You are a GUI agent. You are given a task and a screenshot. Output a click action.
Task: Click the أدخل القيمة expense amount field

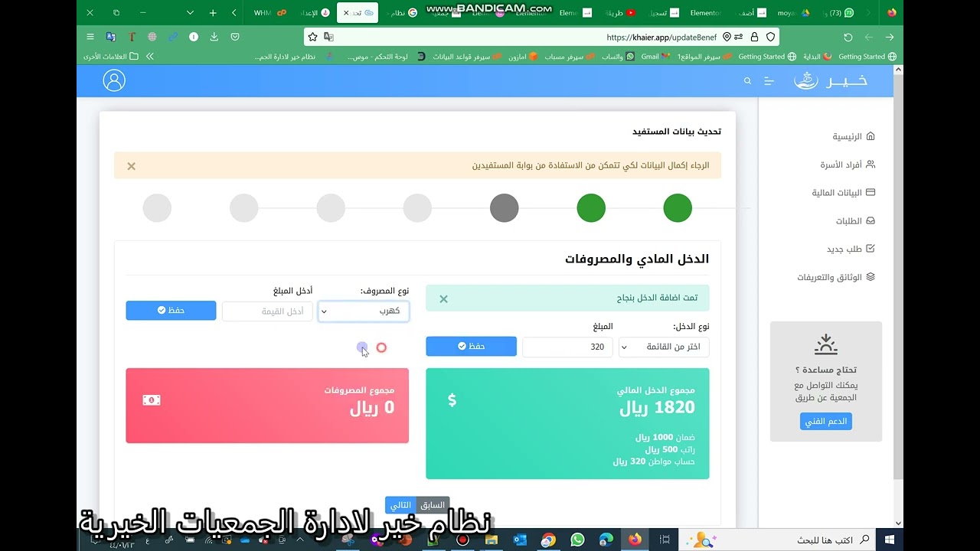click(x=268, y=311)
